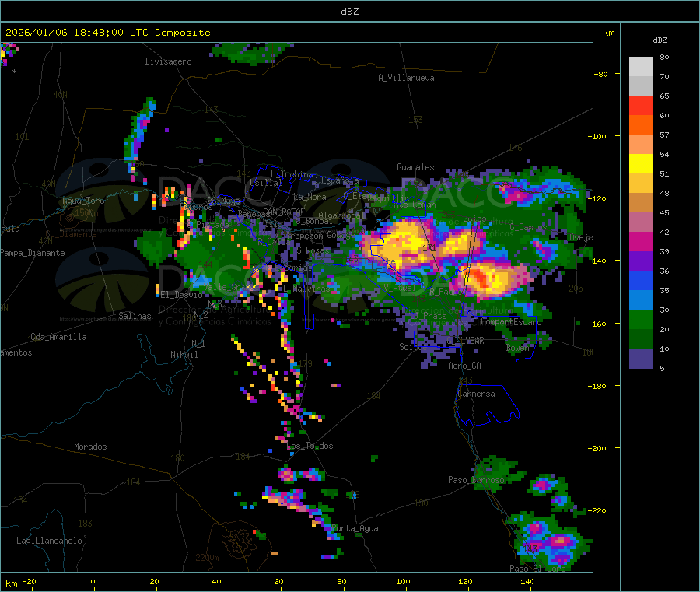Select the '140' tick on the bottom axis
Image resolution: width=700 pixels, height=592 pixels.
(527, 581)
